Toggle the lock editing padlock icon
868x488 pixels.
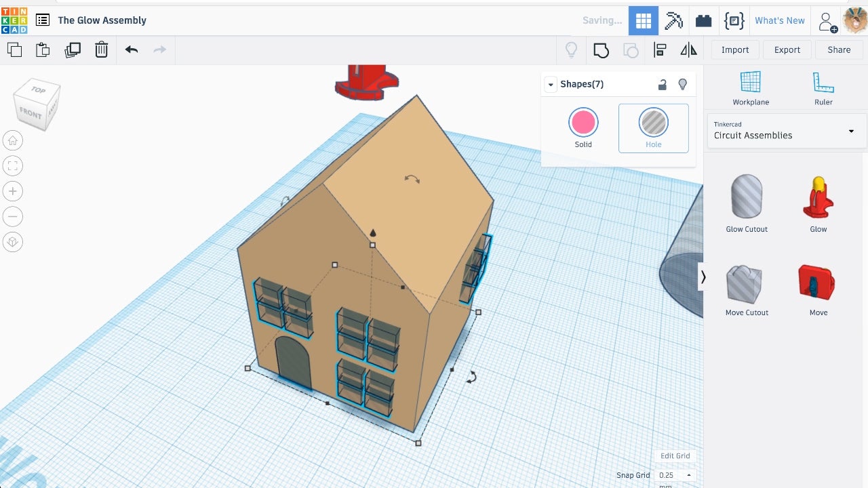coord(663,84)
